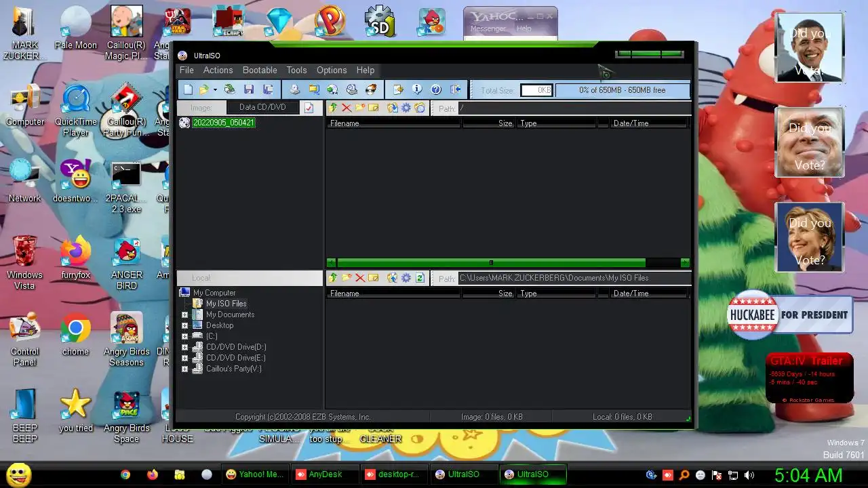Open the Tools menu
This screenshot has width=868, height=488.
[296, 70]
